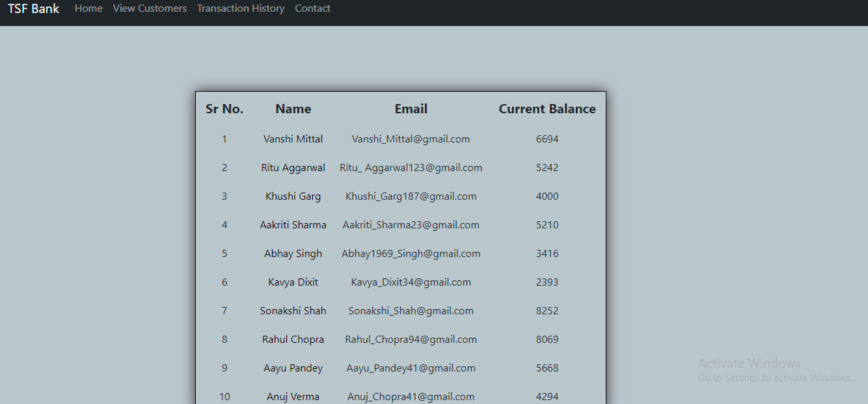Select customer Ritu Aggarwal
The image size is (868, 404).
tap(293, 167)
